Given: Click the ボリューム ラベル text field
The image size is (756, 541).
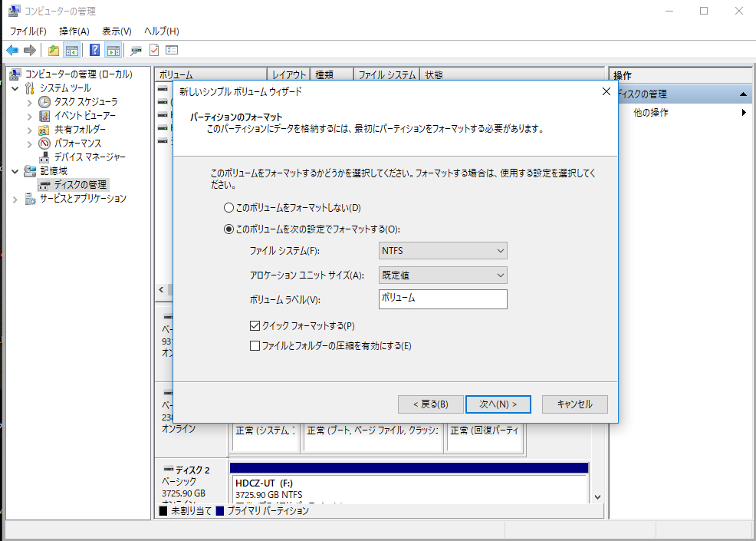Looking at the screenshot, I should [x=442, y=299].
